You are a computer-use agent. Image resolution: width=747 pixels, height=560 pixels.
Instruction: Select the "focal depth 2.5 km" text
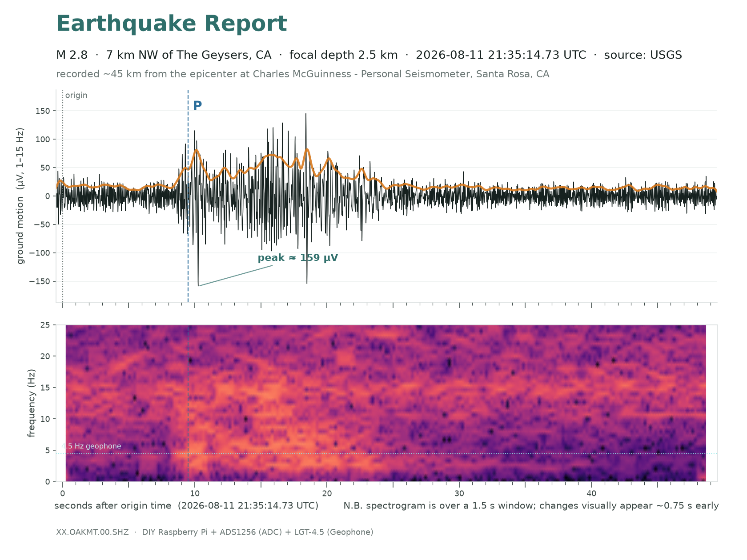pyautogui.click(x=343, y=55)
